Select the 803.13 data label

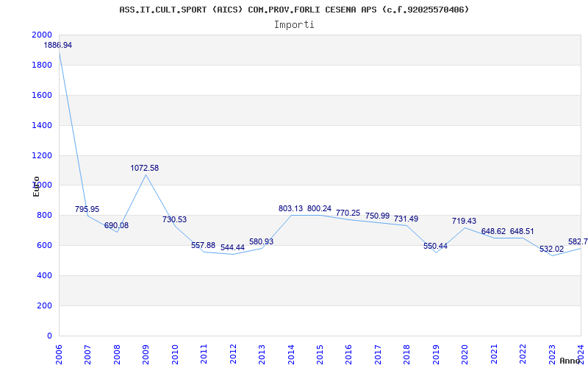tap(290, 209)
